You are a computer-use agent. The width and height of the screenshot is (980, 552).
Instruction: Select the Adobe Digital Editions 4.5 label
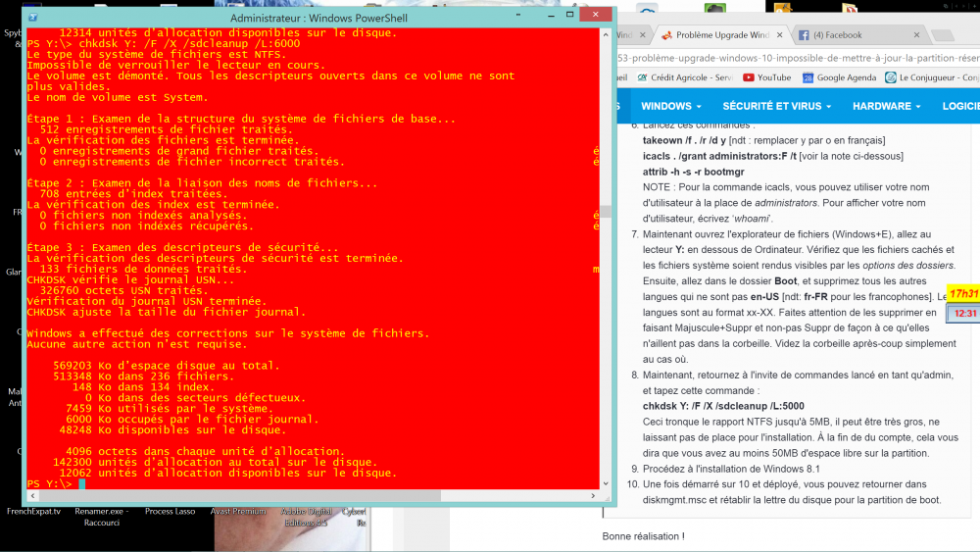306,517
